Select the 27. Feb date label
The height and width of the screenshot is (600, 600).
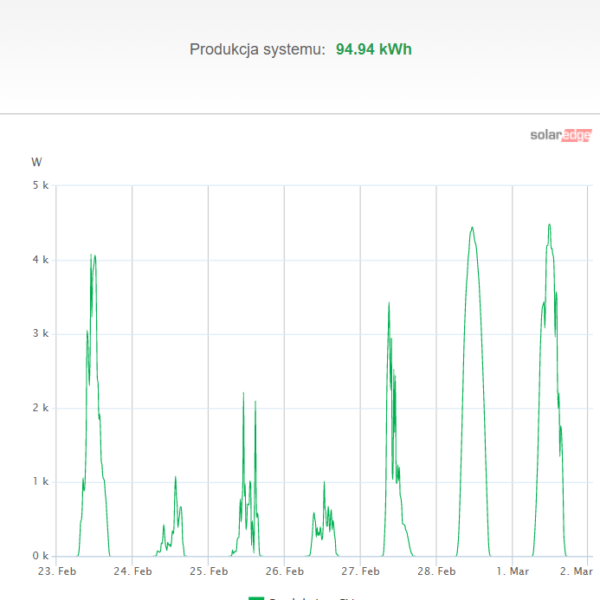pos(361,572)
